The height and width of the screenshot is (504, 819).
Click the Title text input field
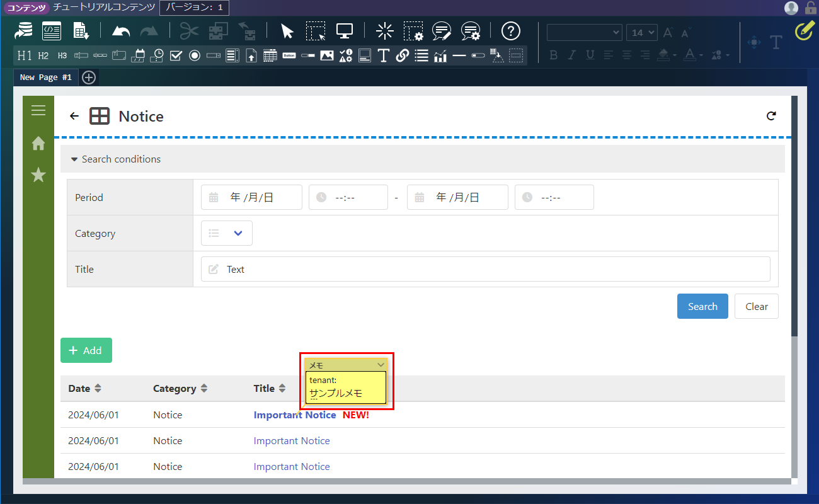tap(485, 269)
